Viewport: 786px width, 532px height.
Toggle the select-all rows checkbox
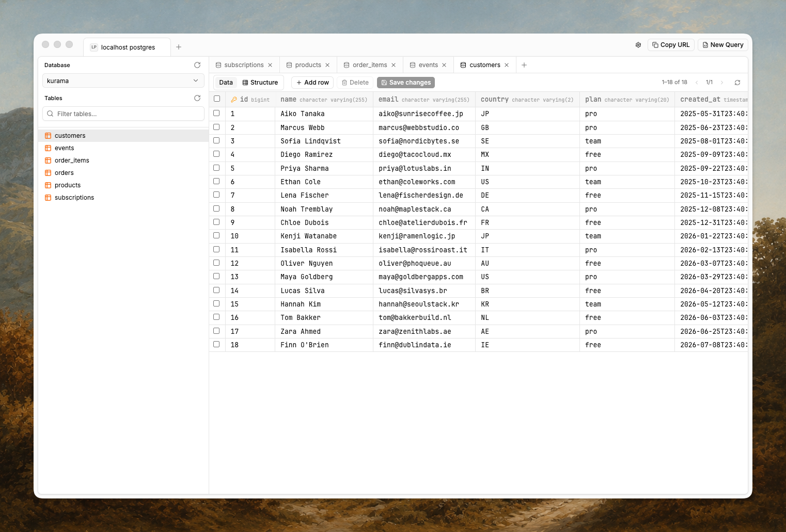pyautogui.click(x=217, y=99)
